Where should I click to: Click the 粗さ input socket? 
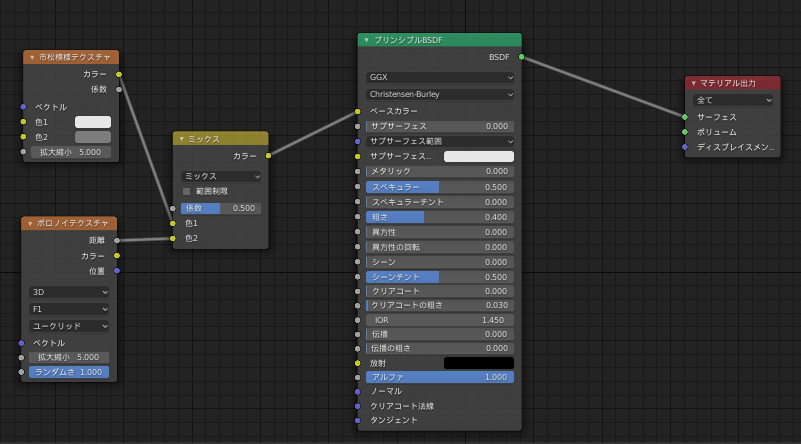tap(358, 217)
